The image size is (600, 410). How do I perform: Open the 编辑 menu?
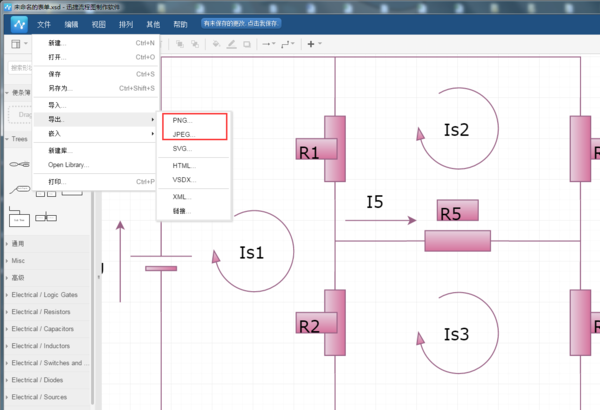[71, 25]
